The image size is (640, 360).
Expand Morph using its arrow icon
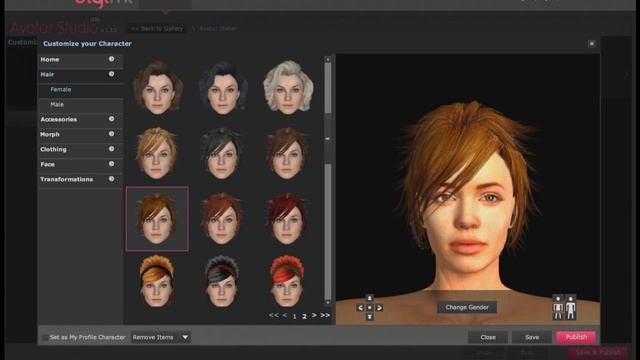click(111, 134)
